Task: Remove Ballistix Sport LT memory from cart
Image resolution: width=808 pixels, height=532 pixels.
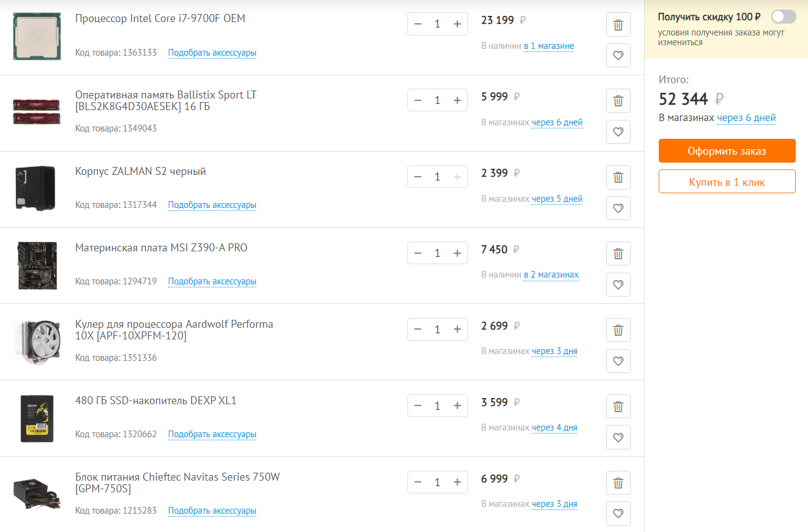Action: coord(618,101)
